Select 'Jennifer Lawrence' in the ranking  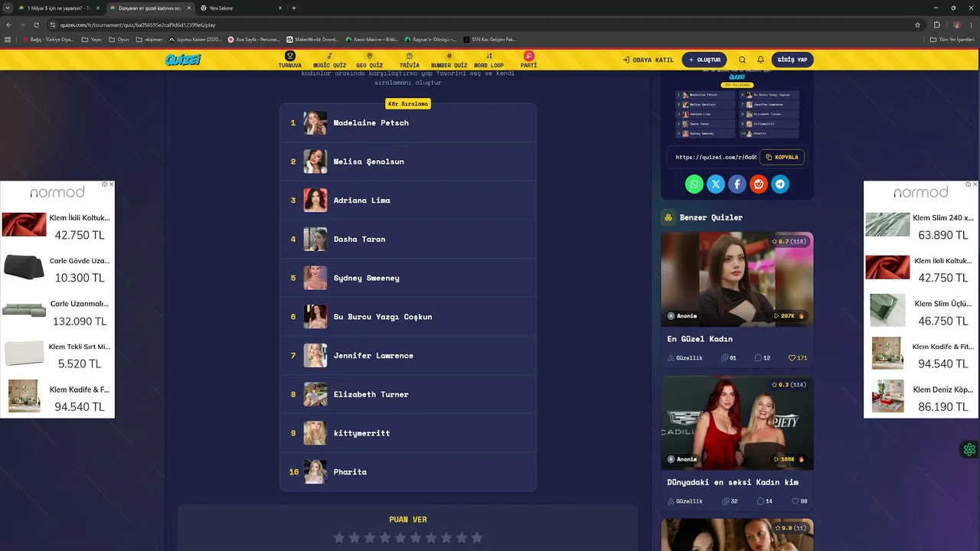pyautogui.click(x=373, y=356)
